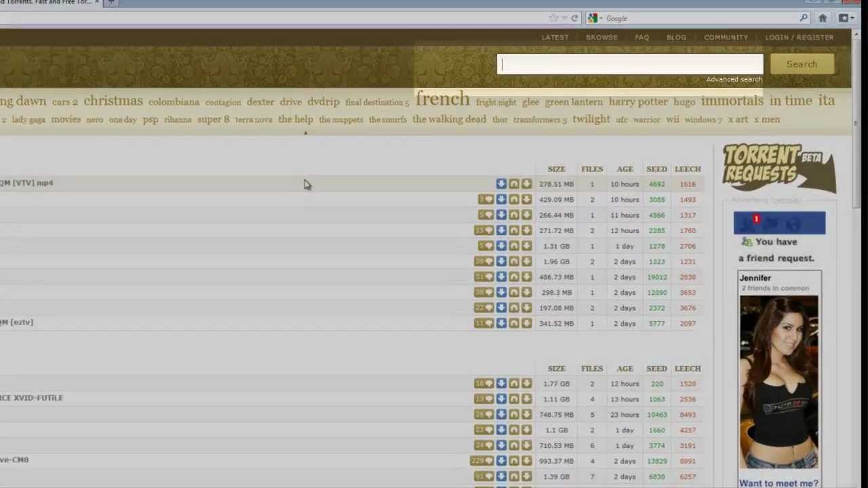Open the "harry potter" tag
Viewport: 868px width, 488px height.
pyautogui.click(x=638, y=102)
